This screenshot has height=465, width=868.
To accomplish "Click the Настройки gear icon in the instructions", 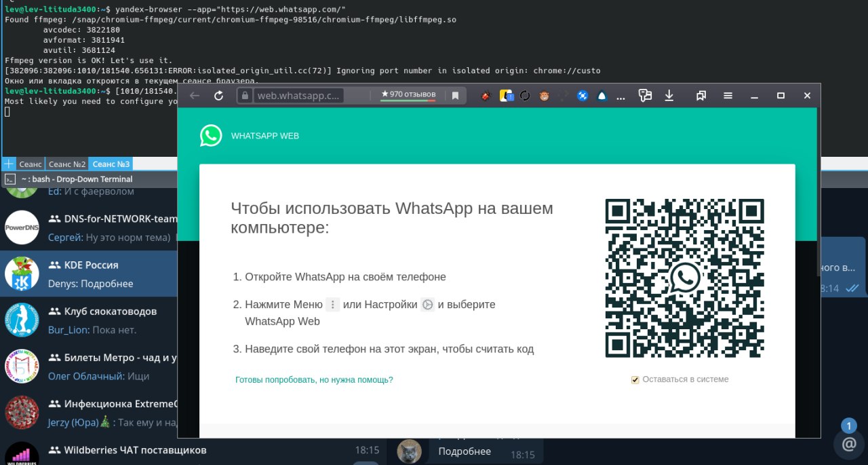I will point(427,305).
